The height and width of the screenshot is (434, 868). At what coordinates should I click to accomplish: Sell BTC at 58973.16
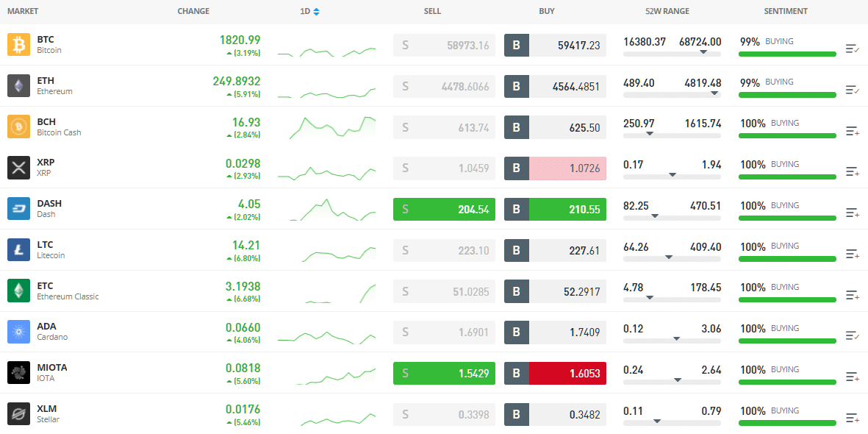pyautogui.click(x=444, y=46)
